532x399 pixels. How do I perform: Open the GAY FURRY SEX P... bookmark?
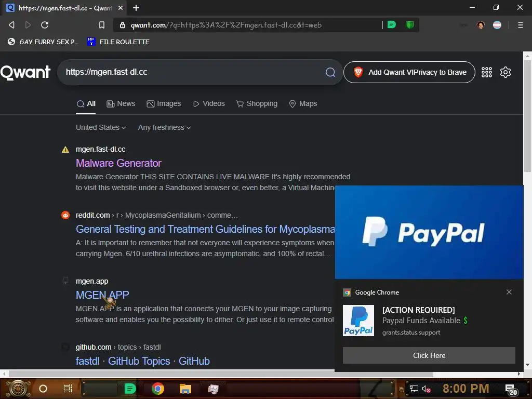[43, 42]
